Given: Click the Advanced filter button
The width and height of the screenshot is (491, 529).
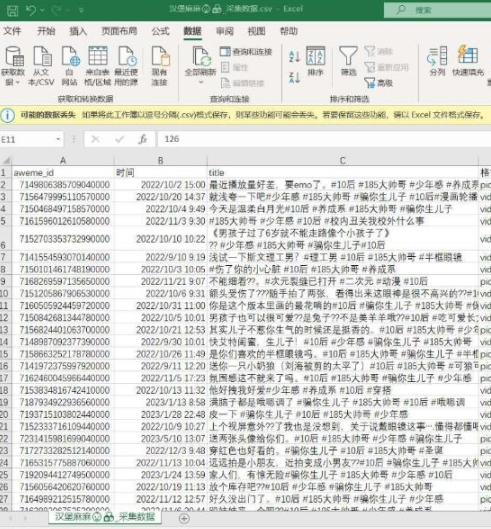Looking at the screenshot, I should coord(378,83).
